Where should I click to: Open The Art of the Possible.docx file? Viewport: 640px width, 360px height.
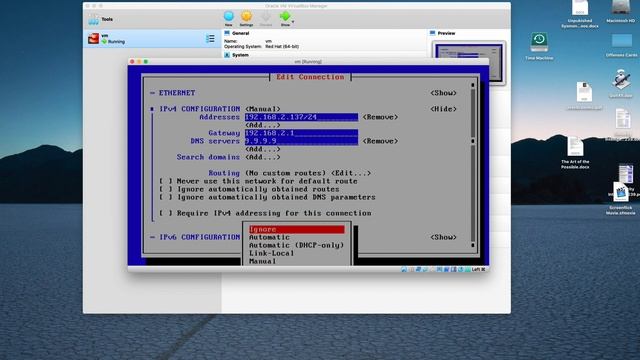[575, 147]
